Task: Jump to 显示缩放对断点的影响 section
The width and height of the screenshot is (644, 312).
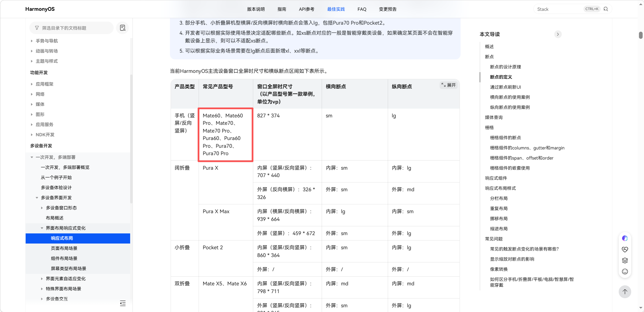Action: tap(512, 259)
